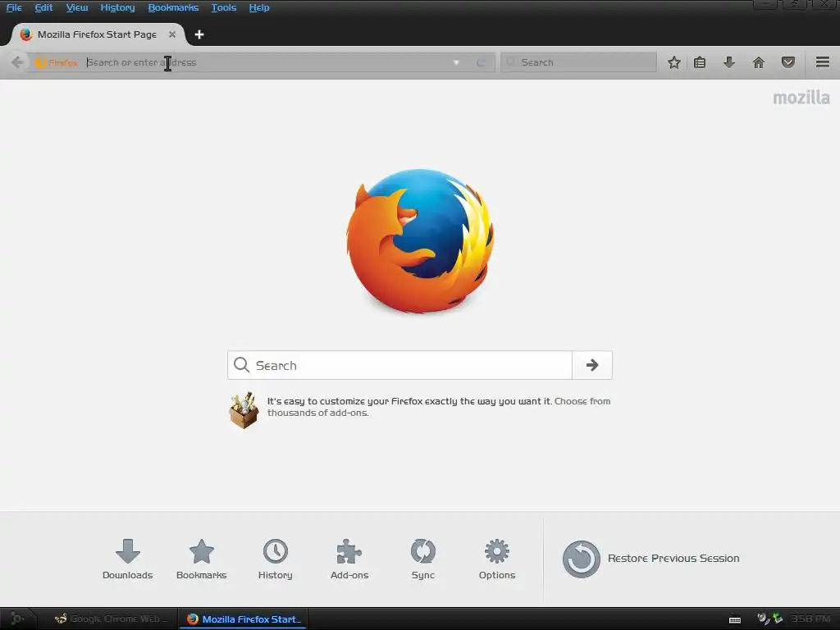Click the Firefox logo on start page
This screenshot has height=630, width=840.
coord(420,241)
